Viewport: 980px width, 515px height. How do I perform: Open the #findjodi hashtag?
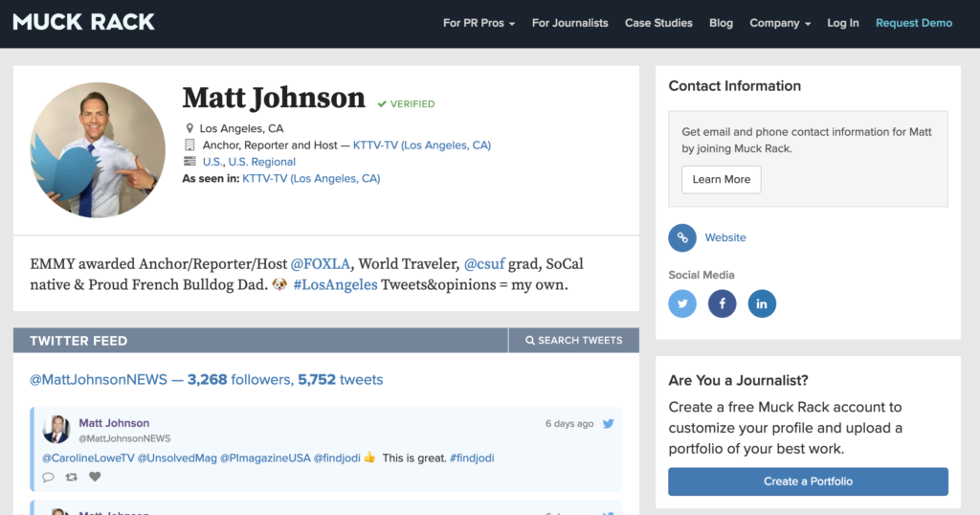472,459
